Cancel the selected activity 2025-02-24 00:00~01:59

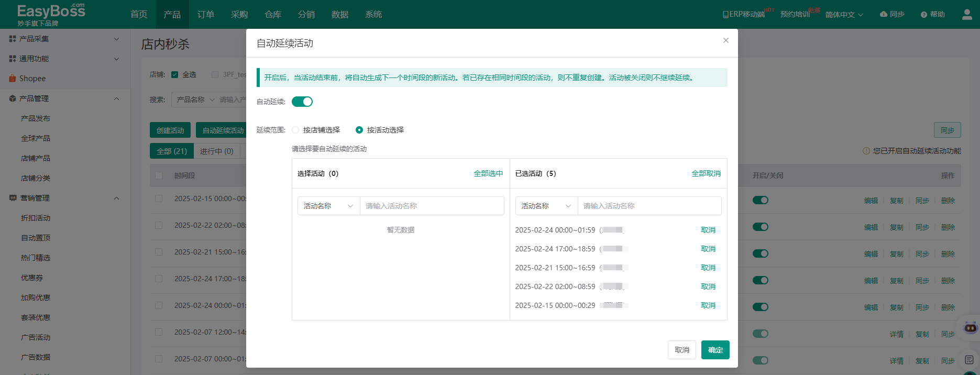pos(708,230)
